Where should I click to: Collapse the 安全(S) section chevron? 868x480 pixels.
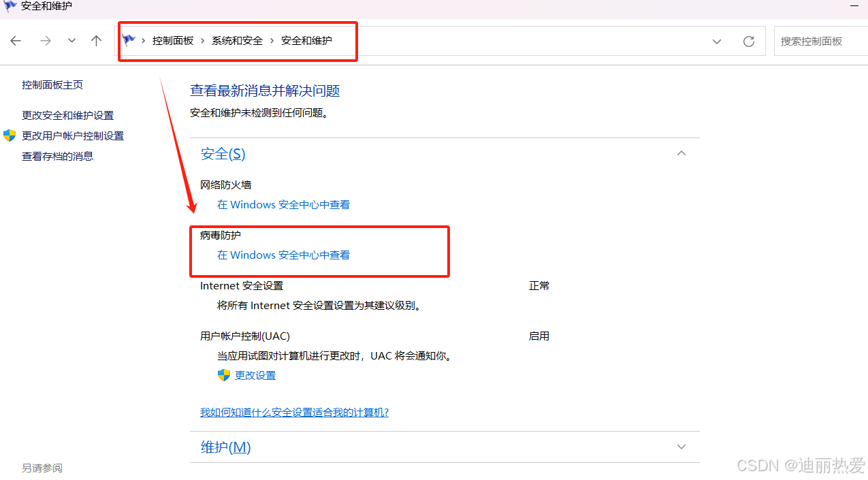[x=681, y=153]
